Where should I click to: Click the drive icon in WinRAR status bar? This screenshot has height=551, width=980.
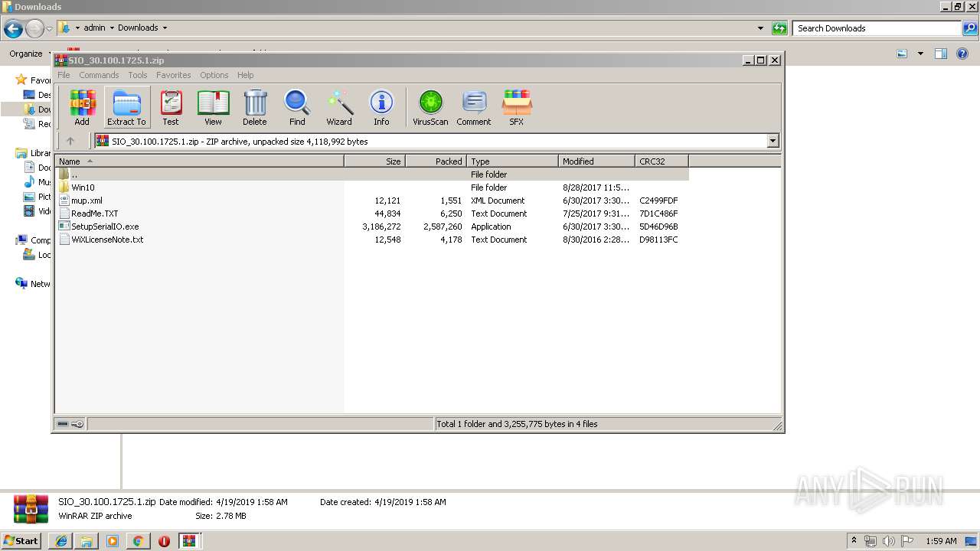pos(63,424)
